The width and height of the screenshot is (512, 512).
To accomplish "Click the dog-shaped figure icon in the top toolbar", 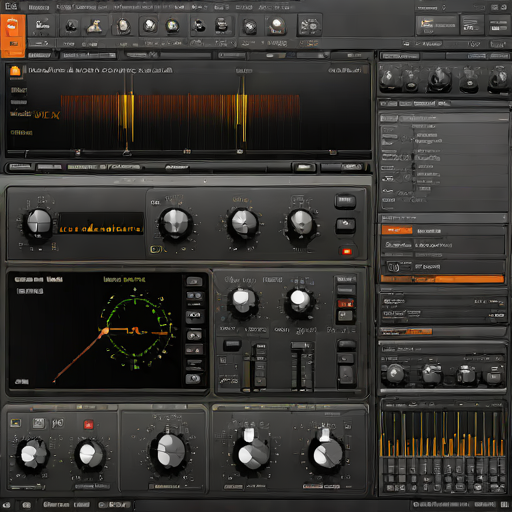I will 95,26.
